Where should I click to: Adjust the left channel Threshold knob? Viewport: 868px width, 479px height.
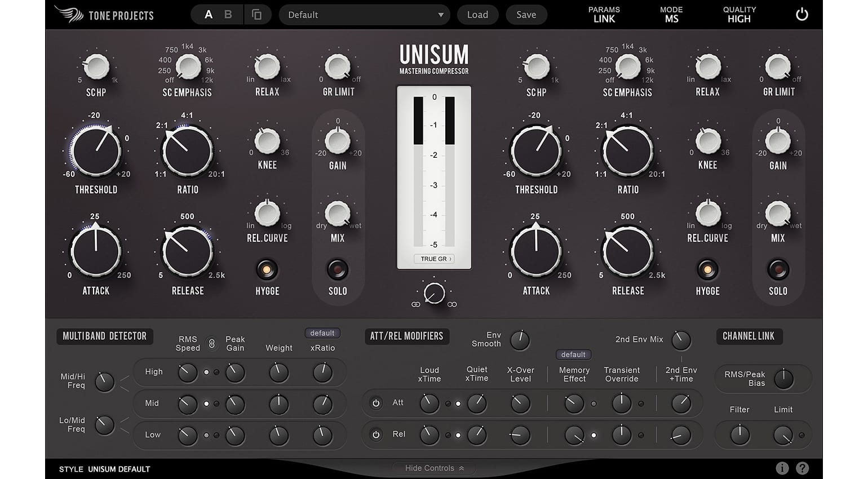tap(96, 150)
